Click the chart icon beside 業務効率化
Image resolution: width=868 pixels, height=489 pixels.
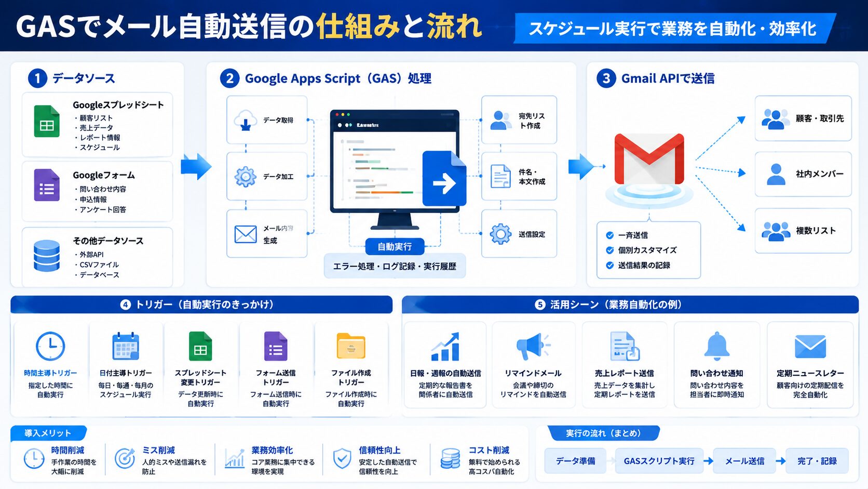tap(235, 459)
